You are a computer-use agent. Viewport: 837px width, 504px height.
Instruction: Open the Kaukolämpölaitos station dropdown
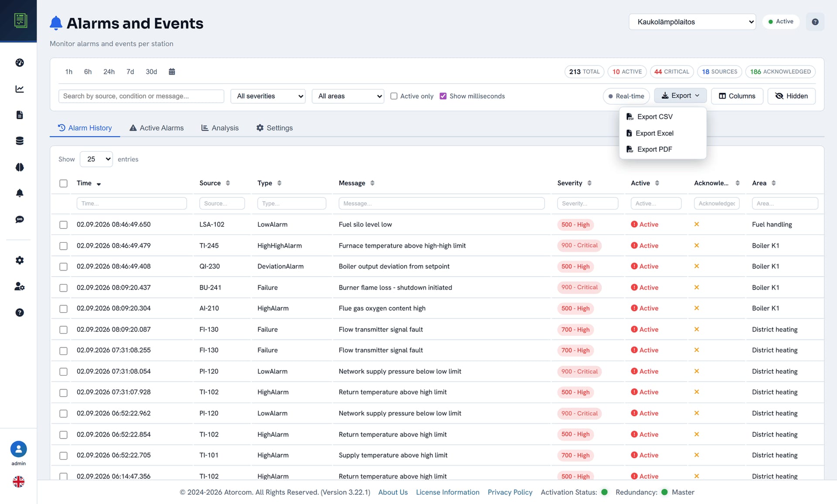(692, 22)
